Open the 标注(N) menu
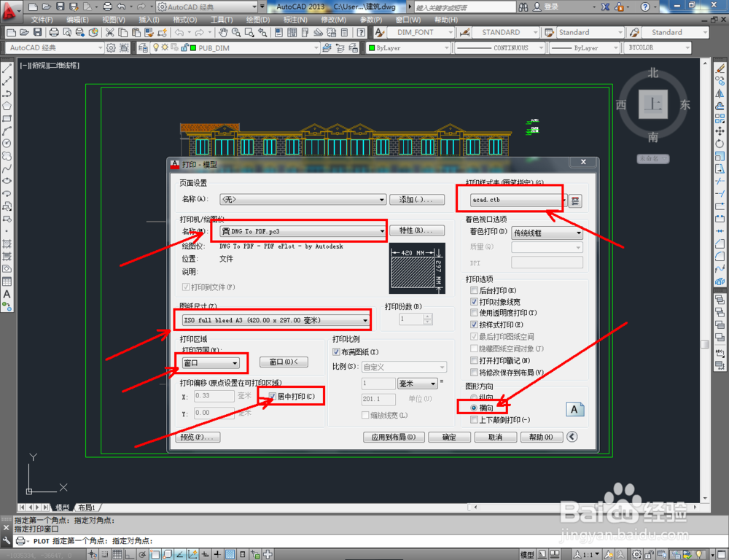The height and width of the screenshot is (560, 729). [x=295, y=20]
